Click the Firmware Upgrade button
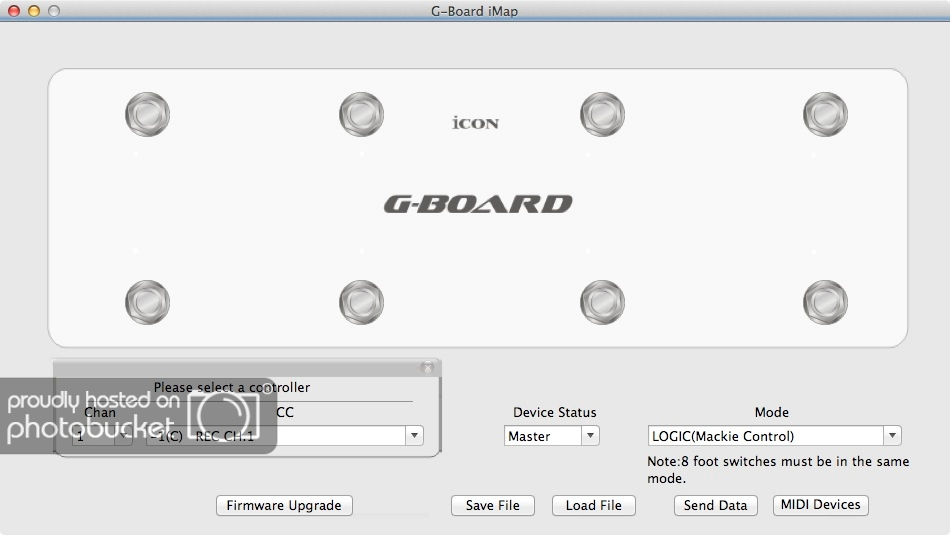Screen dimensions: 950x535 pyautogui.click(x=284, y=505)
